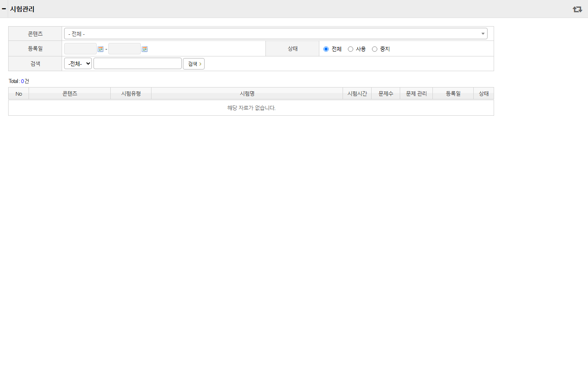Focus the search keyword text field
This screenshot has height=368, width=588.
pyautogui.click(x=138, y=63)
